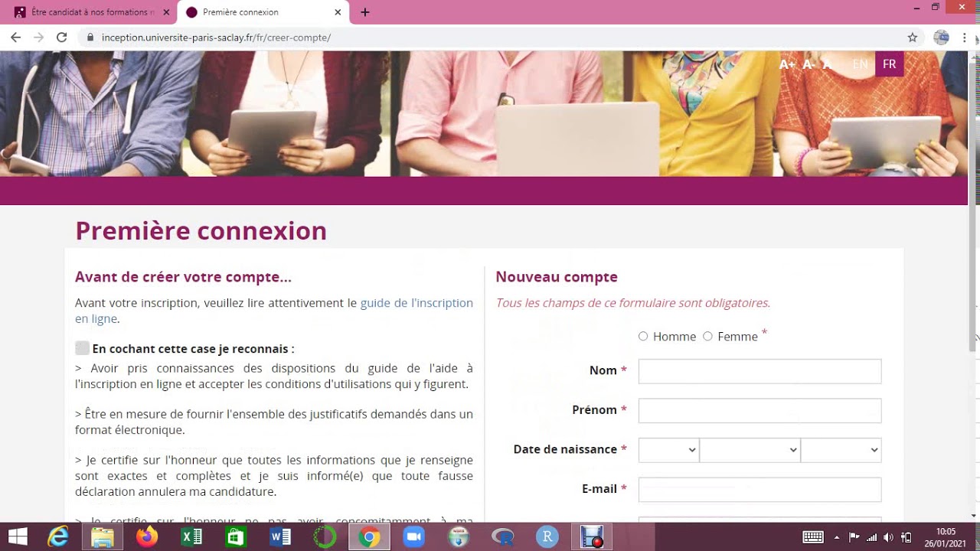Open the touch keyboard tray icon
Screen dimensions: 980x551
pyautogui.click(x=813, y=537)
